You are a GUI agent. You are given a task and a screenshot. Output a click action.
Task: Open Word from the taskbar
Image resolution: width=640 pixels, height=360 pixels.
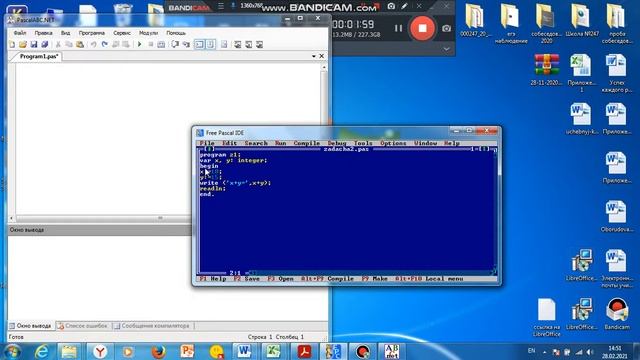[x=244, y=351]
